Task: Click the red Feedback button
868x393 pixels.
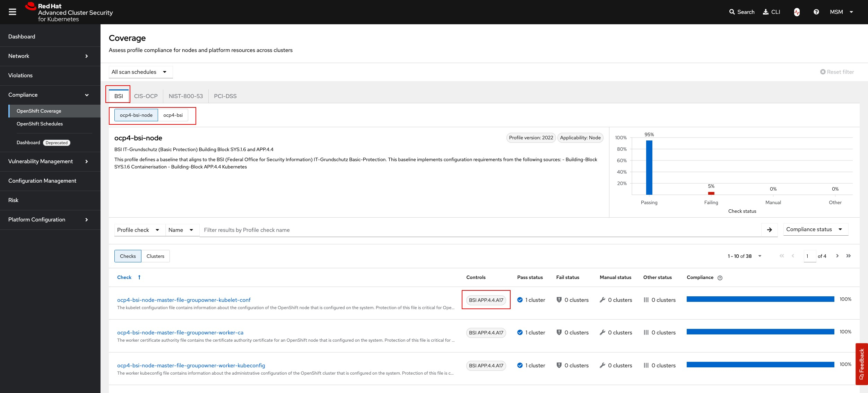Action: [861, 364]
